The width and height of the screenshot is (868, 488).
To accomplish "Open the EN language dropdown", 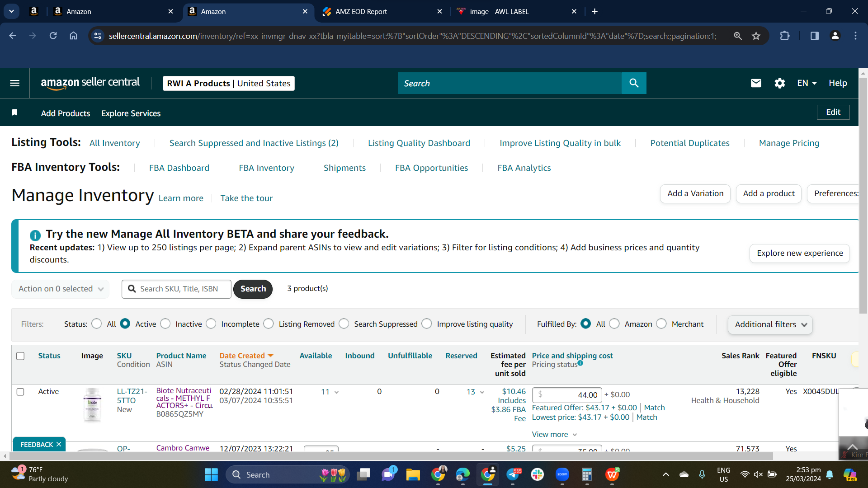I will 807,83.
